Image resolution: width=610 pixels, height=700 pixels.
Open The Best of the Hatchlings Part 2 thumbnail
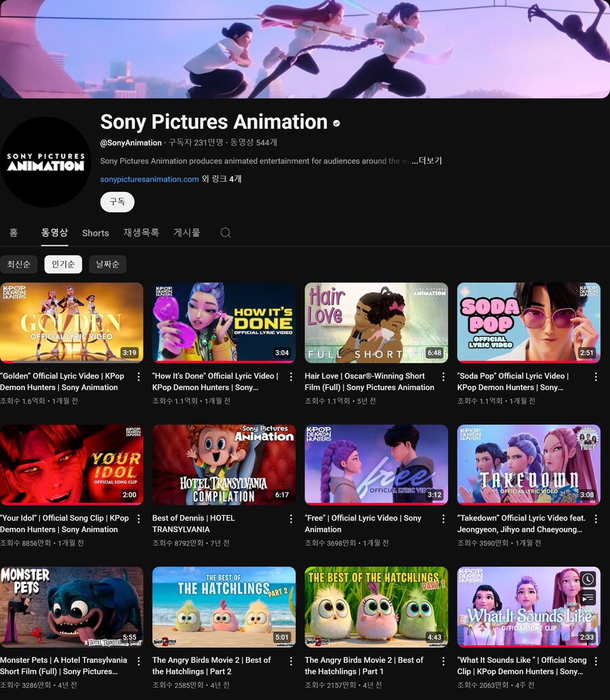coord(224,606)
